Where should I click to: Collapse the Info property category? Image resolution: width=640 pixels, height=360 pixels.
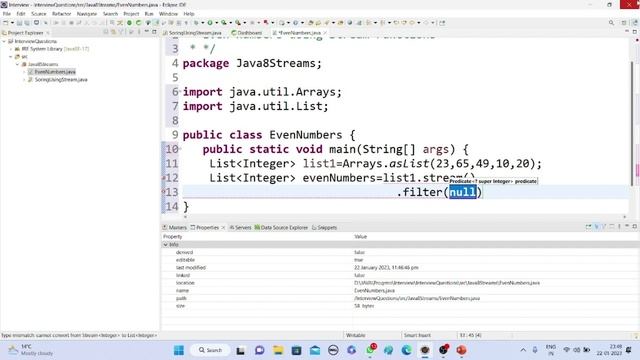[x=166, y=244]
